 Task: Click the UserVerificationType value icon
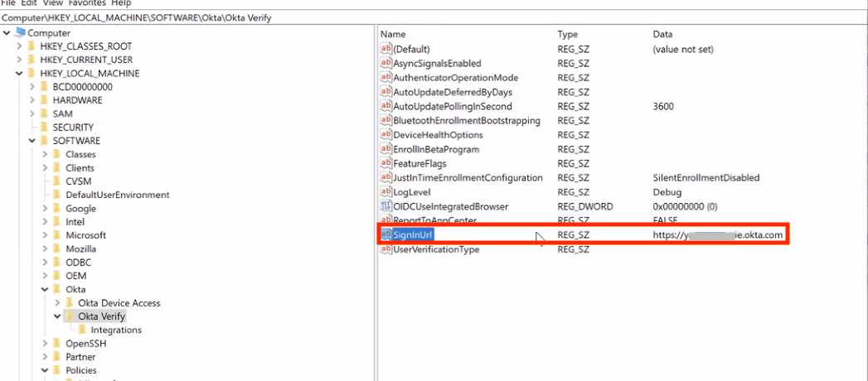point(386,250)
